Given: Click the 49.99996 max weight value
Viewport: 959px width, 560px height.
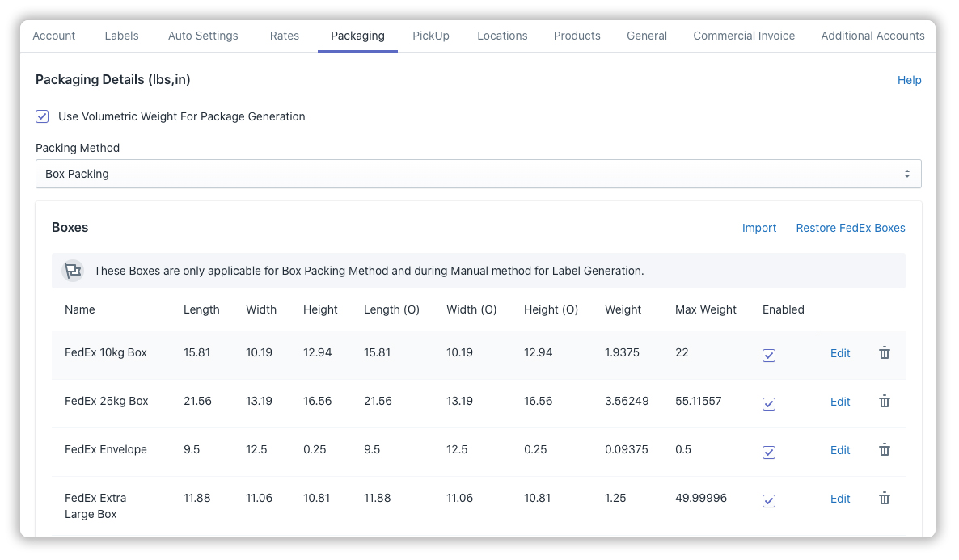Looking at the screenshot, I should click(x=701, y=498).
